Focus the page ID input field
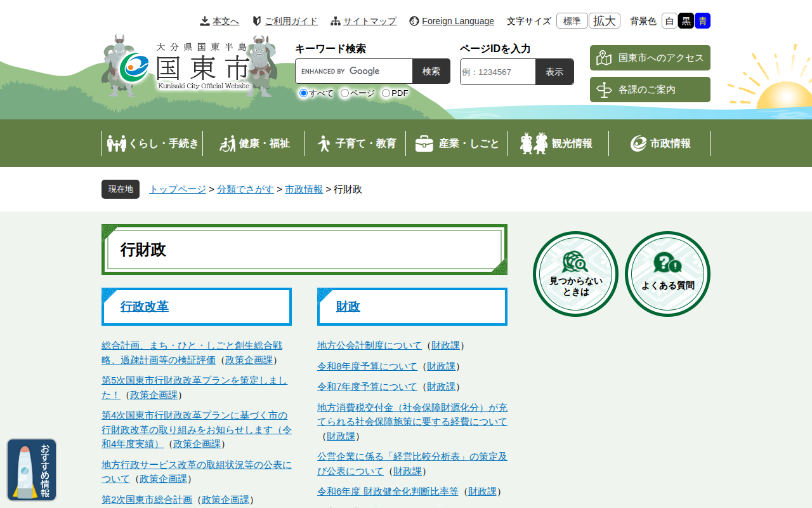This screenshot has width=812, height=508. click(498, 72)
